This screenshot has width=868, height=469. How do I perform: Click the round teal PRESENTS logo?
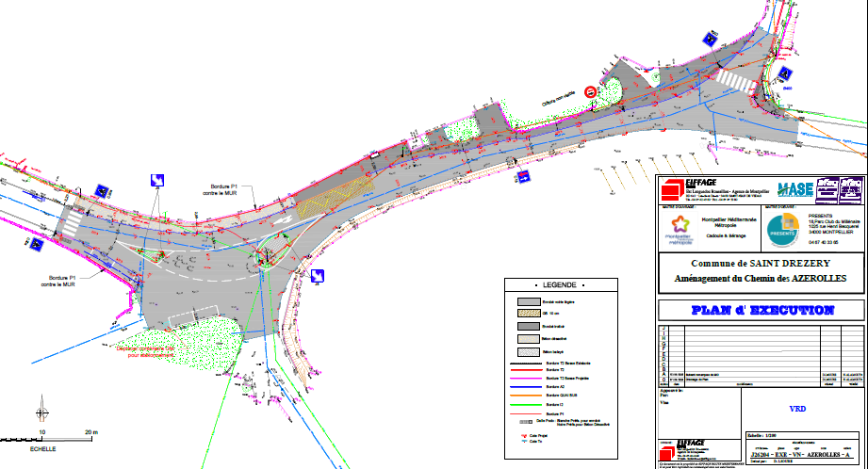[783, 230]
